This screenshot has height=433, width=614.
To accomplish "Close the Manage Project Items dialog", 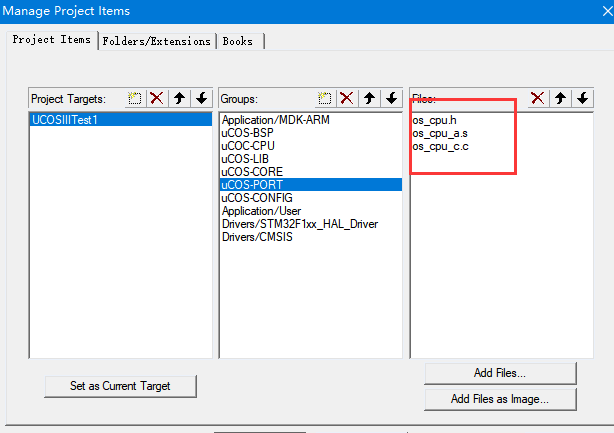I will click(x=607, y=11).
